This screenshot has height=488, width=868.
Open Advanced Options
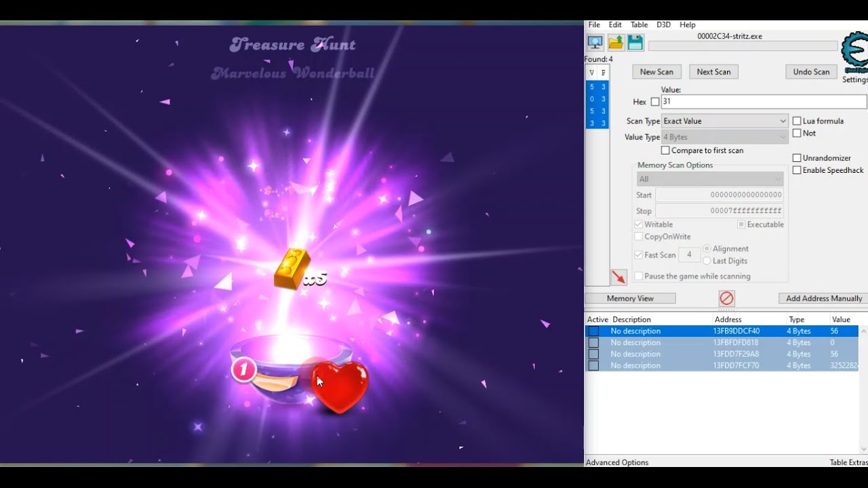(617, 462)
